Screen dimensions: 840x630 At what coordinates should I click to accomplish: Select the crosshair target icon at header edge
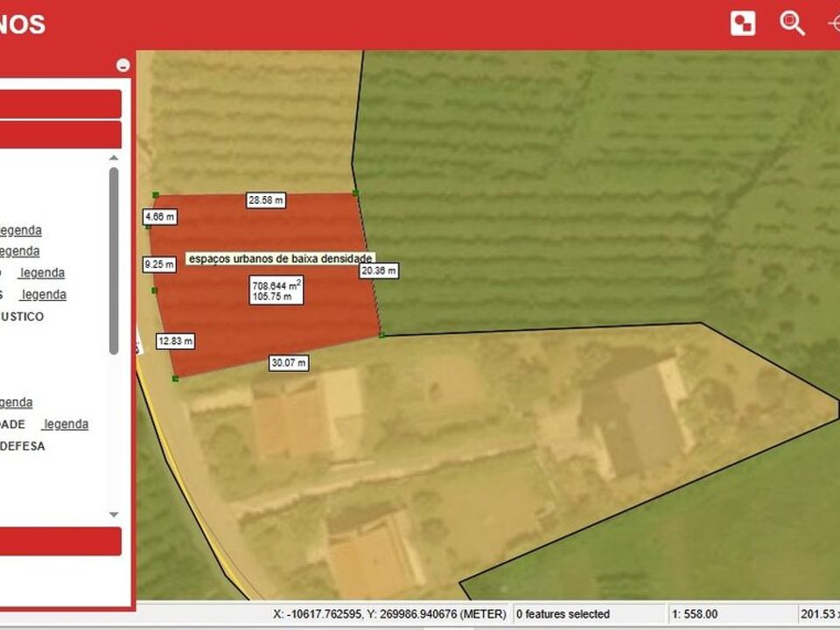pyautogui.click(x=835, y=24)
